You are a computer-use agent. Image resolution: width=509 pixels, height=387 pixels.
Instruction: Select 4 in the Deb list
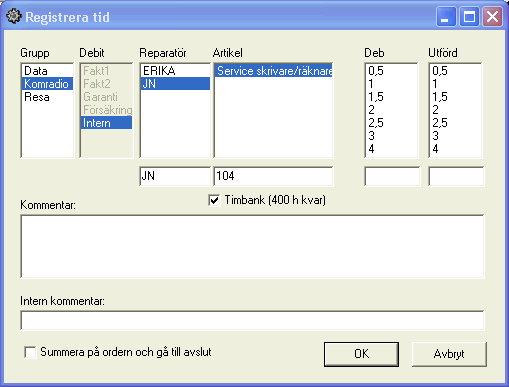coord(391,149)
